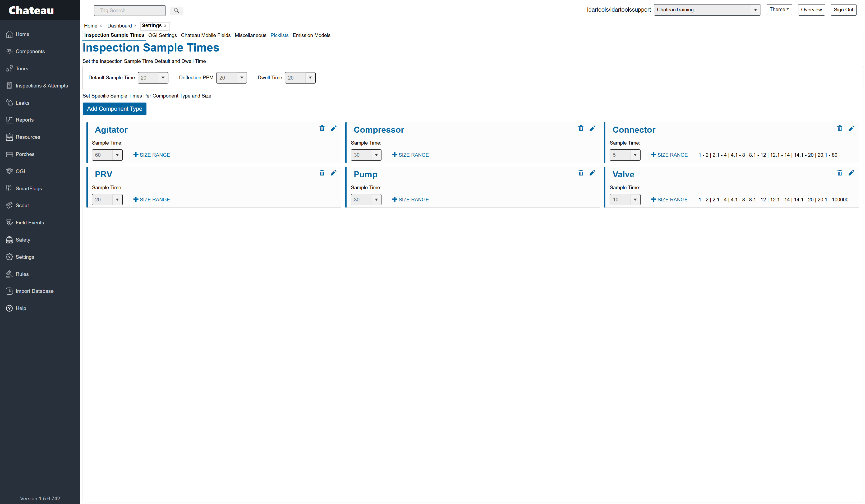Edit the Pump component type
Viewport: 865px width, 504px height.
coord(592,173)
